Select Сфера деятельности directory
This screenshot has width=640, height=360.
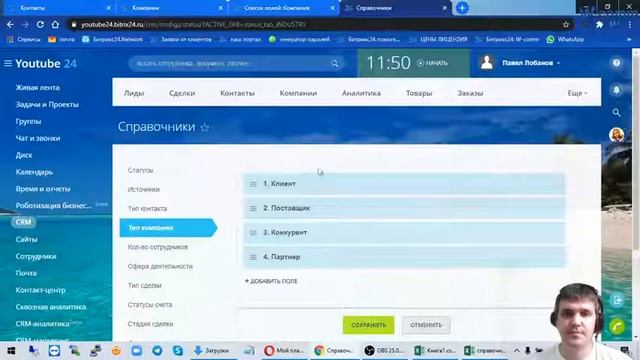(x=160, y=266)
